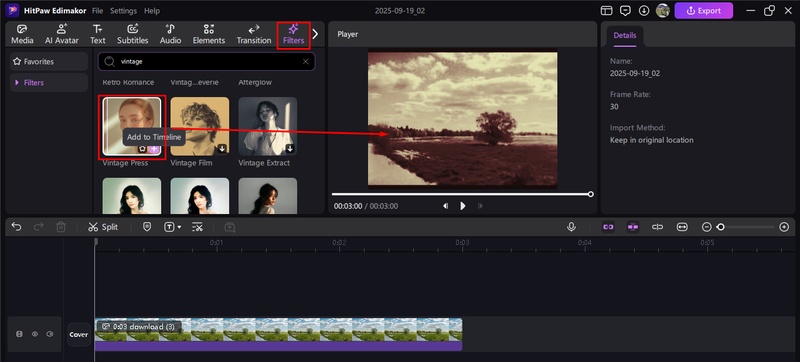Viewport: 800px width, 362px height.
Task: Open the AI Avatar tab
Action: (62, 35)
